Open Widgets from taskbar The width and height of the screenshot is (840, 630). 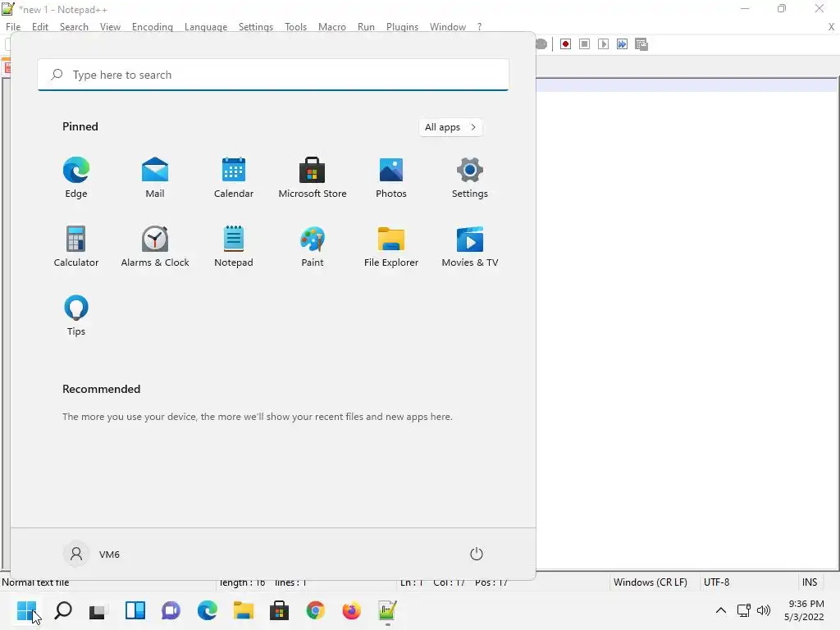(135, 610)
